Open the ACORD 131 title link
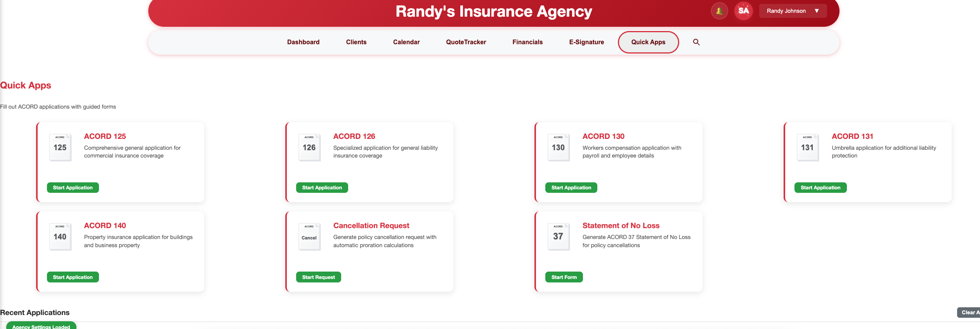This screenshot has height=329, width=980. [852, 136]
